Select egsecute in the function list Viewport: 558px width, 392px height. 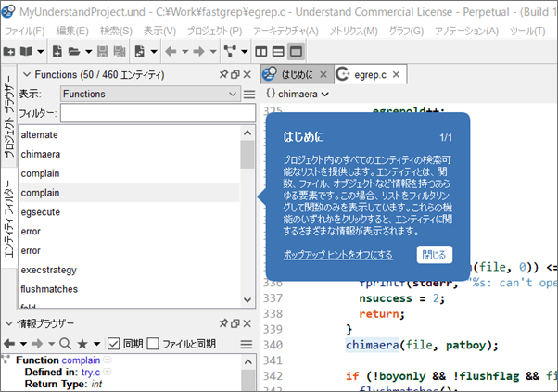[130, 212]
